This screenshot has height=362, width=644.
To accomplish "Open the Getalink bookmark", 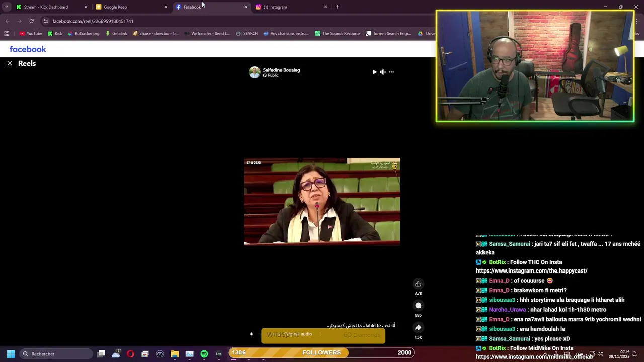I will click(116, 34).
